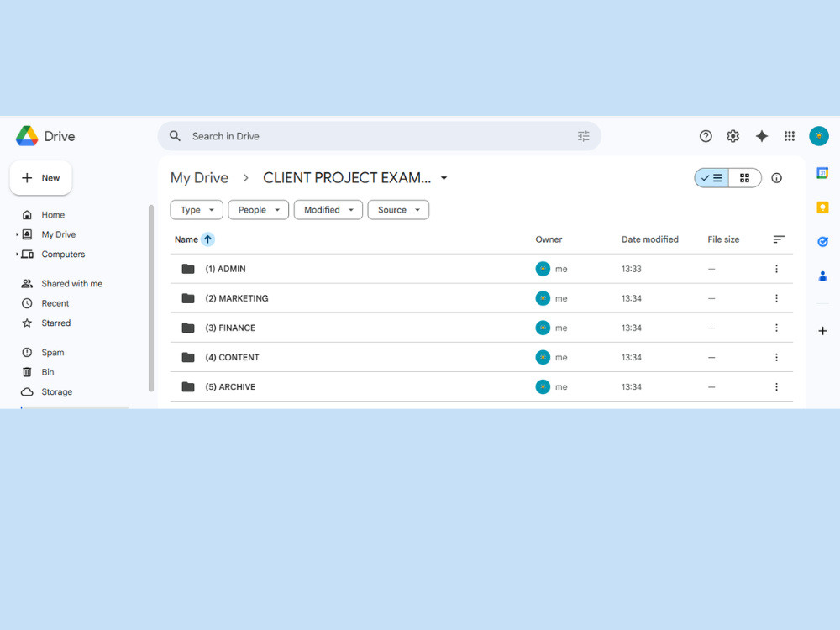Open Computers in sidebar
The height and width of the screenshot is (630, 840).
click(x=63, y=255)
